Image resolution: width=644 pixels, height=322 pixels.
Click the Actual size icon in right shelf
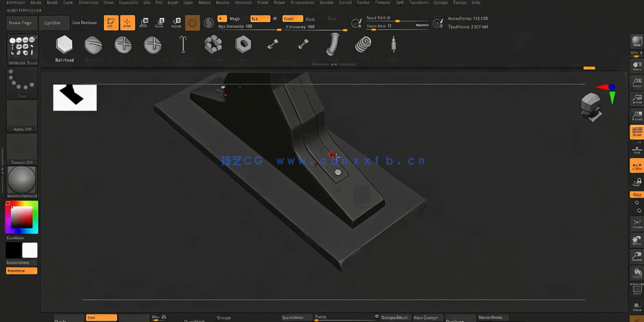point(637,99)
